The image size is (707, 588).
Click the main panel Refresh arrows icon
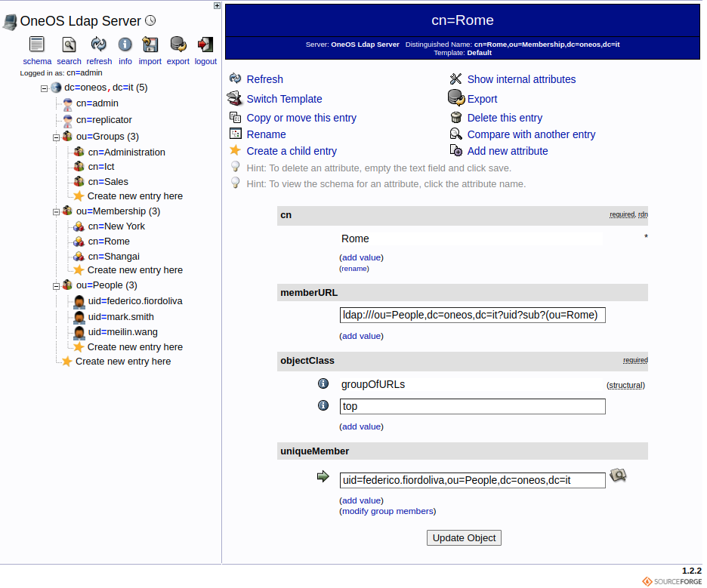point(235,79)
